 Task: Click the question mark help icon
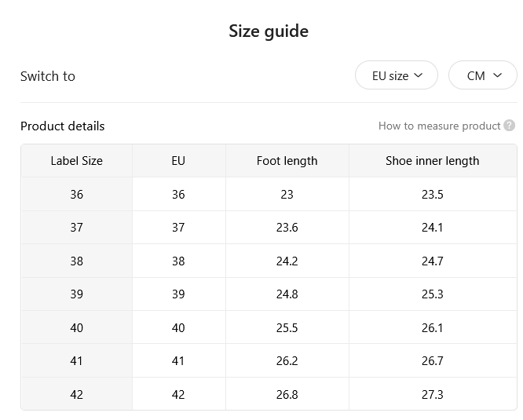[510, 126]
